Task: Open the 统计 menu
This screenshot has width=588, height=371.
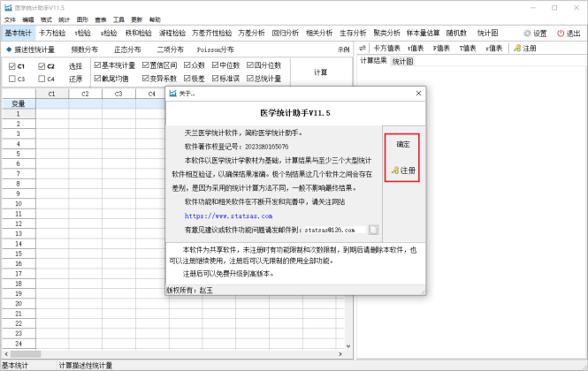Action: click(65, 19)
